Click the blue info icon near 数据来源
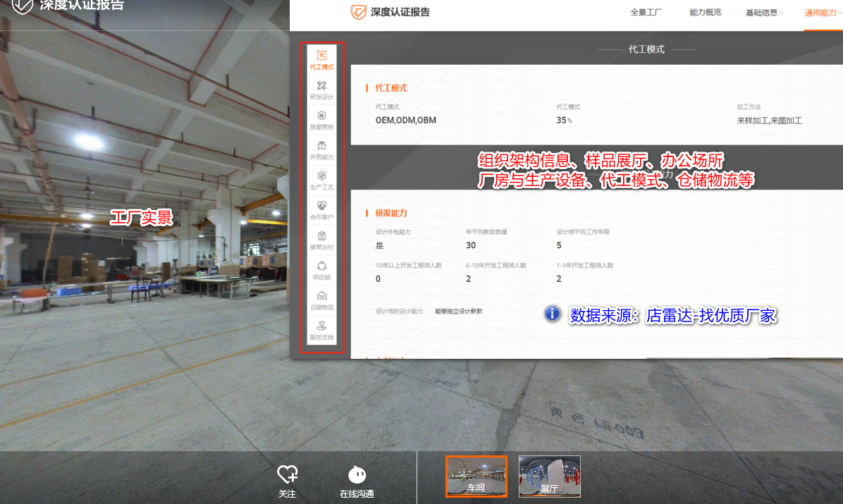The image size is (843, 504). (552, 314)
